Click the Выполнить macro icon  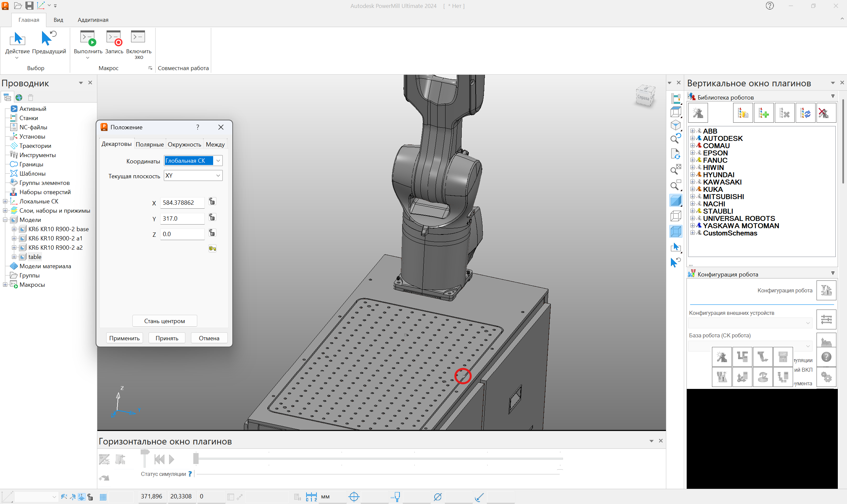click(x=88, y=38)
